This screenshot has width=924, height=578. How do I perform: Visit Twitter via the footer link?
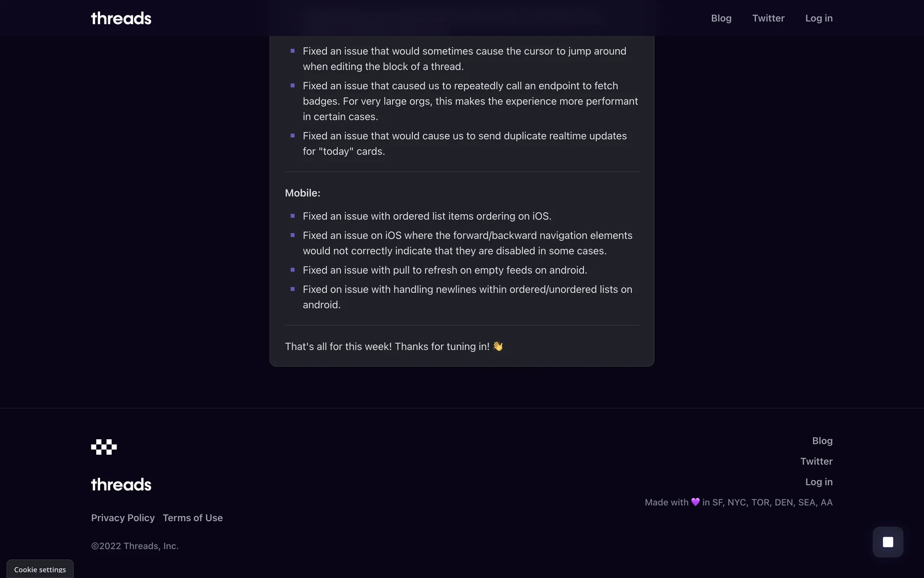pyautogui.click(x=816, y=461)
